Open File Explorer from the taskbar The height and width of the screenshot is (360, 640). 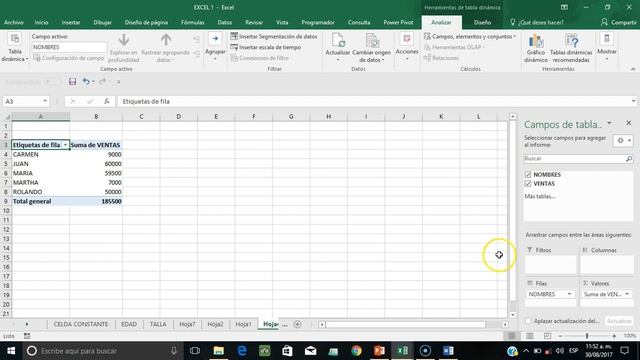[x=218, y=351]
